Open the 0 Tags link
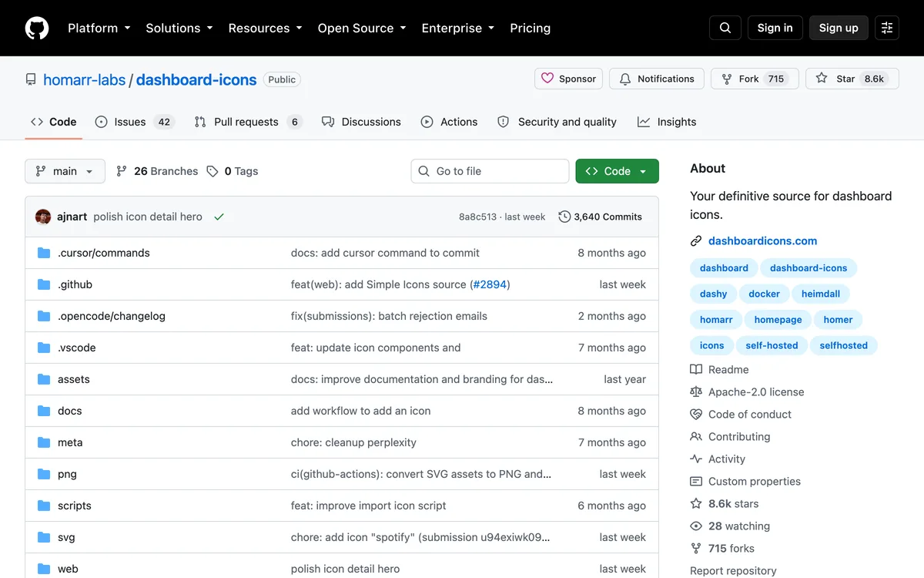924x578 pixels. (233, 171)
